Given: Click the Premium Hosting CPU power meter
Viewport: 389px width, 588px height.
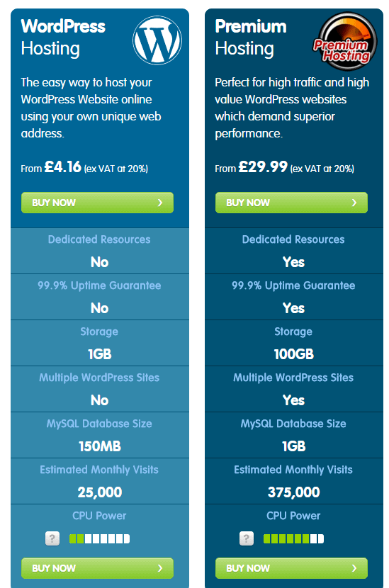Looking at the screenshot, I should pyautogui.click(x=293, y=539).
